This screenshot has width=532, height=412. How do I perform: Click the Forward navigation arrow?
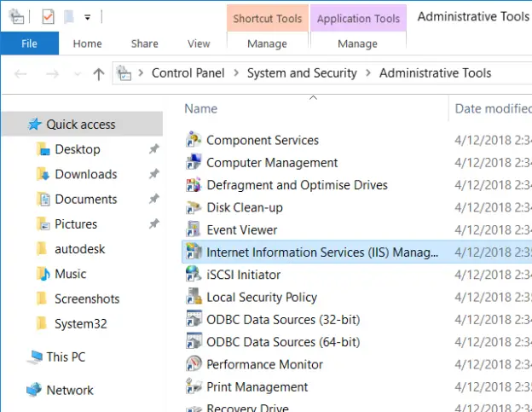coord(52,73)
